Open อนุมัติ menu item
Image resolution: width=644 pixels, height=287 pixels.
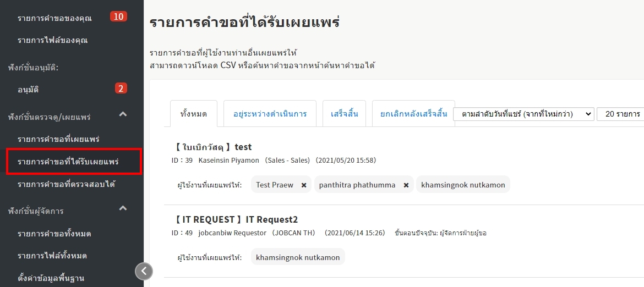[x=28, y=89]
